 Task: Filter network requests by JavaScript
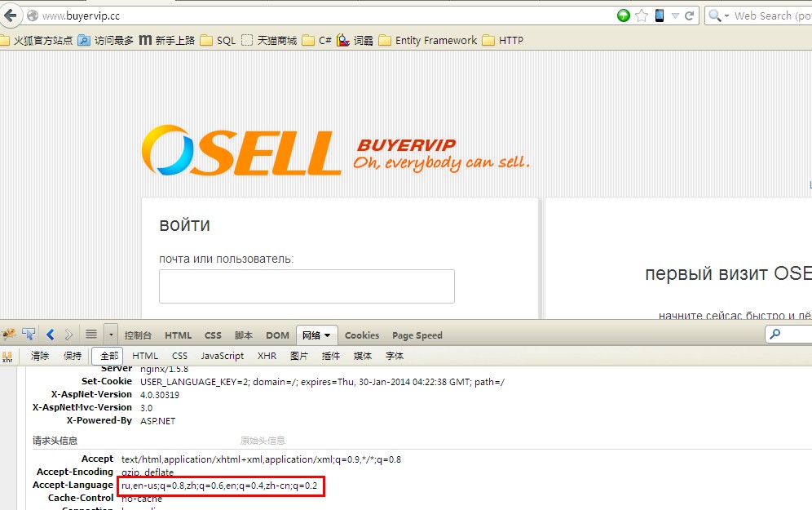(x=223, y=356)
